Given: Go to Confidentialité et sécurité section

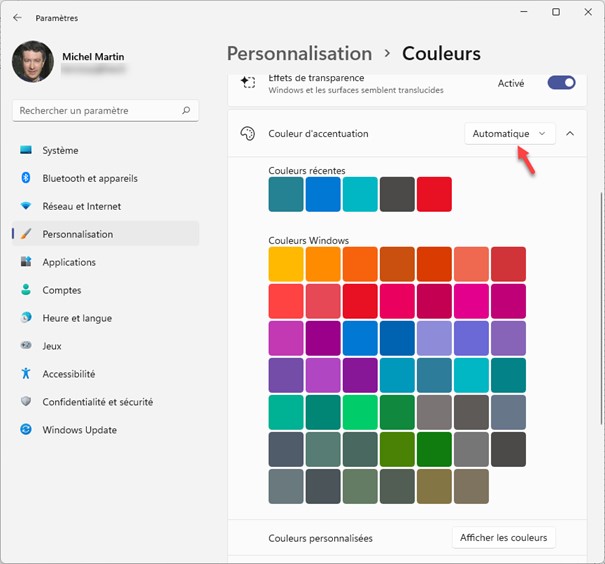Looking at the screenshot, I should coord(97,402).
